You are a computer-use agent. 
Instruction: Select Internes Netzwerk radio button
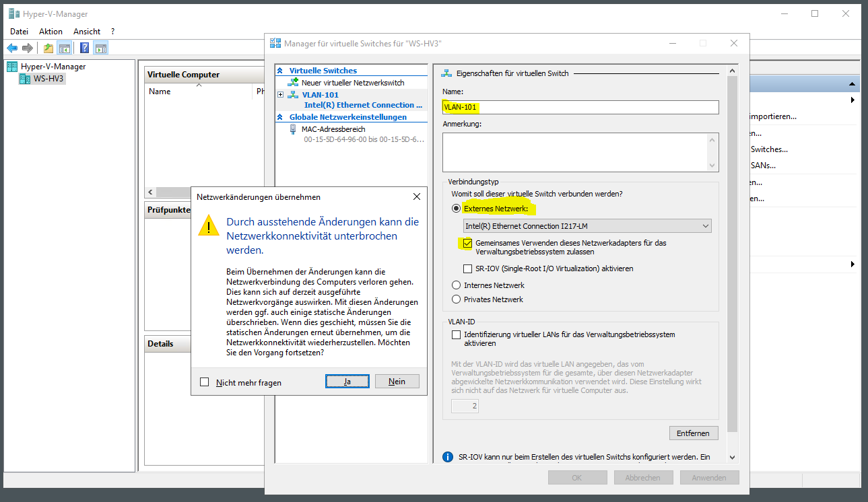457,285
